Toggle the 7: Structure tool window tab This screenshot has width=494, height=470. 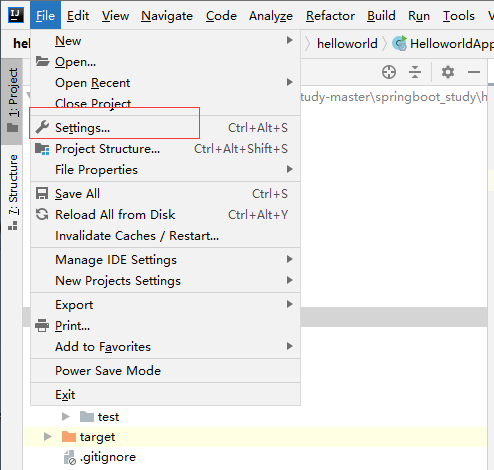[x=12, y=192]
